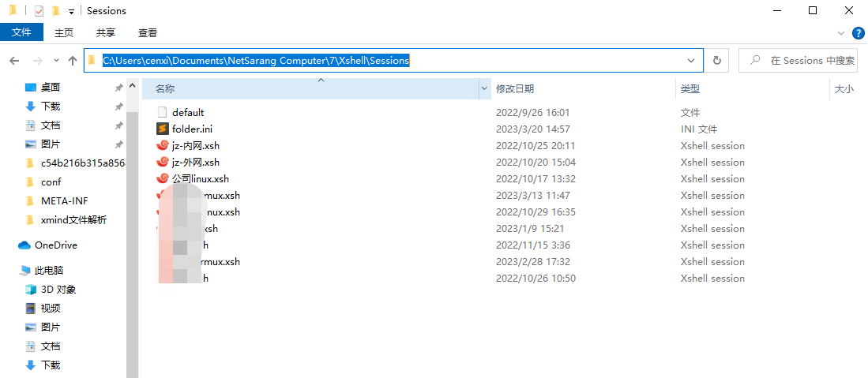Click the 此电脑 computer icon
The height and width of the screenshot is (378, 868).
point(24,271)
